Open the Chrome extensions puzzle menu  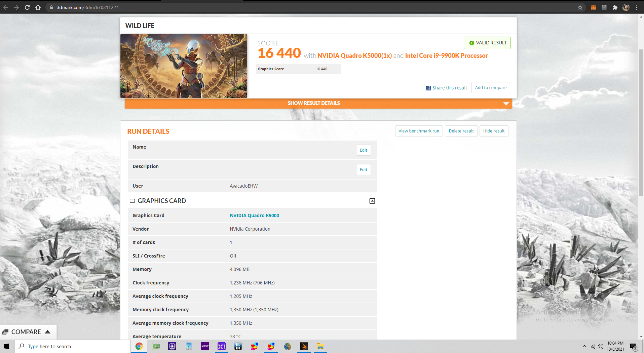tap(615, 7)
